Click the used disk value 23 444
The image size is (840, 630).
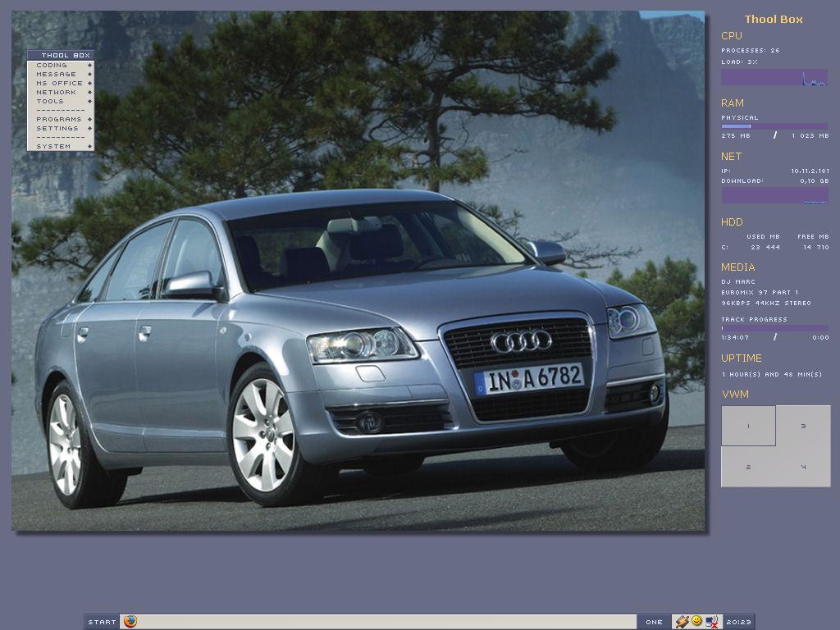pyautogui.click(x=765, y=248)
